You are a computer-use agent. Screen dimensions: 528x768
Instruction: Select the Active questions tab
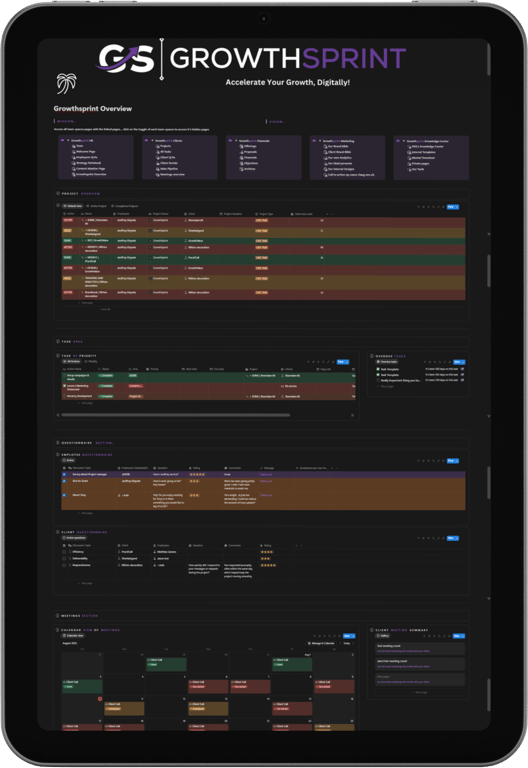tap(74, 538)
